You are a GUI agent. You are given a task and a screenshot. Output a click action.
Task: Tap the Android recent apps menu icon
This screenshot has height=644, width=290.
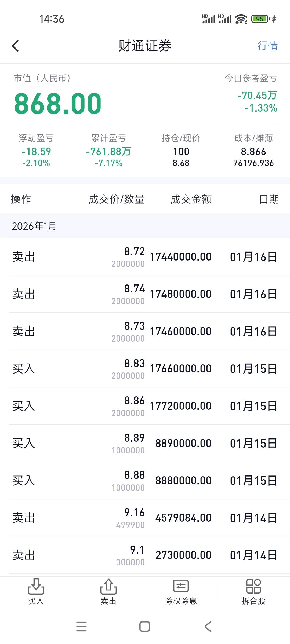pyautogui.click(x=81, y=627)
